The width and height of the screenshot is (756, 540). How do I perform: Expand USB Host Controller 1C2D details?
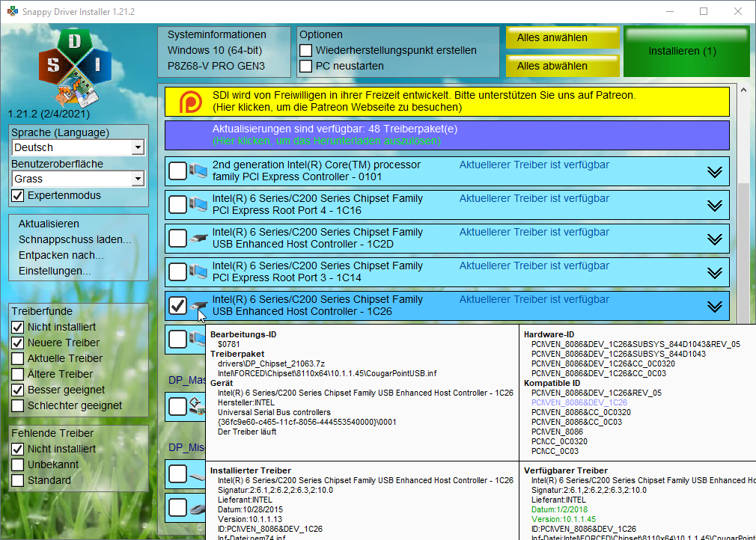(715, 239)
